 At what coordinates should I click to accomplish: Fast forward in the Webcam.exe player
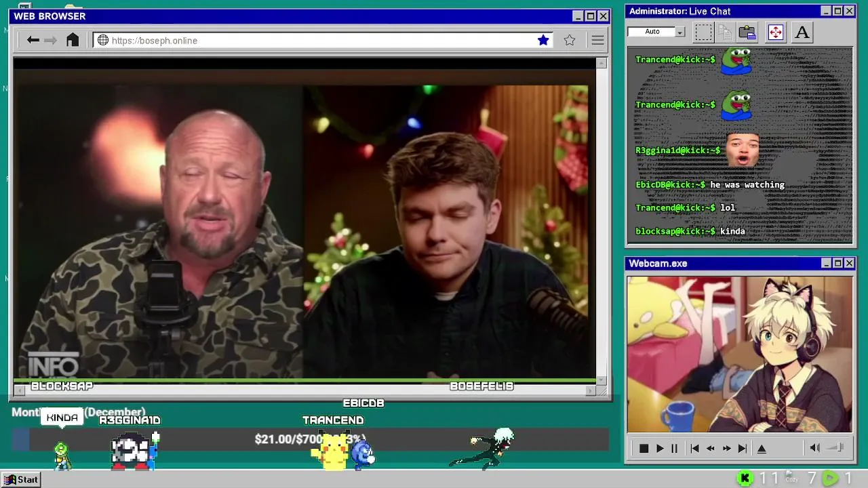(727, 449)
